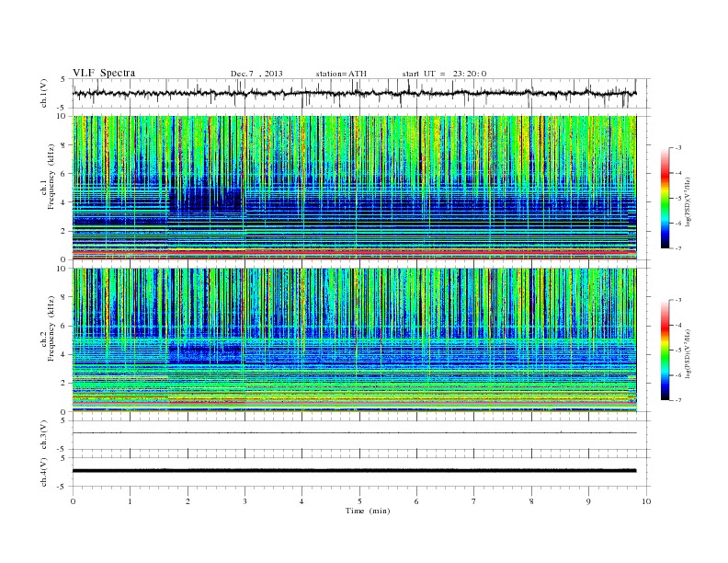Image resolution: width=728 pixels, height=563 pixels.
Task: Click the ch.1(V) waveform trace panel
Action: [361, 93]
